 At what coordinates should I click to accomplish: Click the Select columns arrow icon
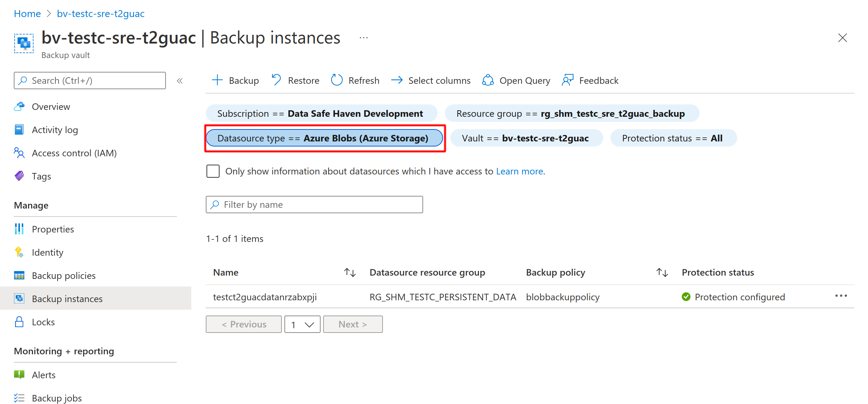(397, 80)
